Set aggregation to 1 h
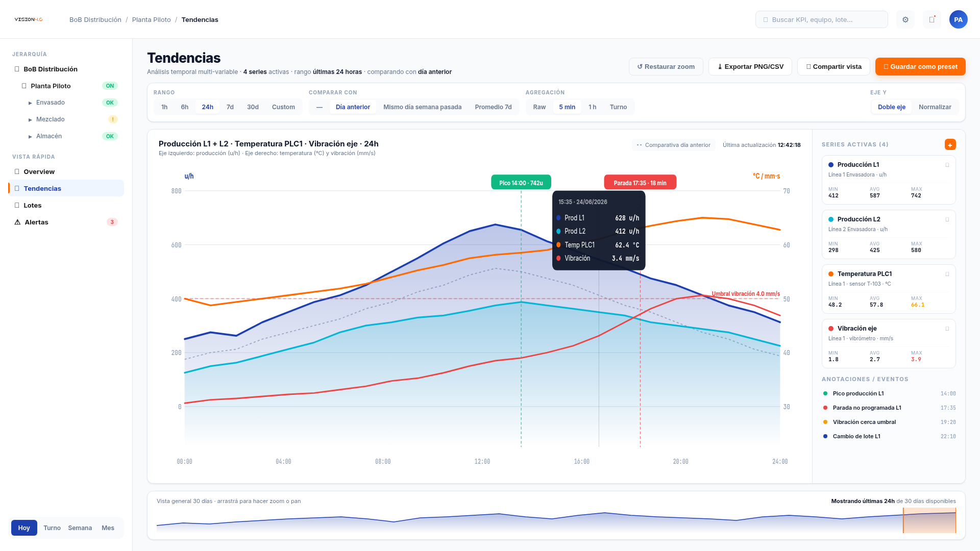The height and width of the screenshot is (551, 980). [592, 107]
